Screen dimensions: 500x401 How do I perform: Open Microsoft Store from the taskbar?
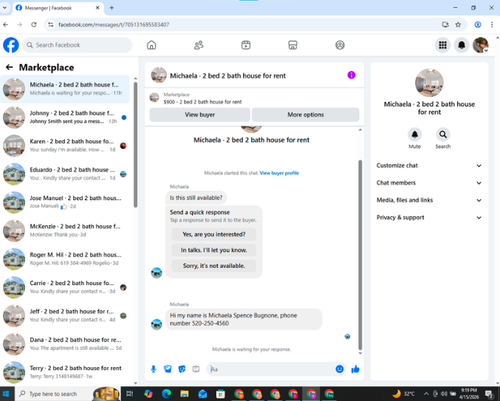point(220,394)
